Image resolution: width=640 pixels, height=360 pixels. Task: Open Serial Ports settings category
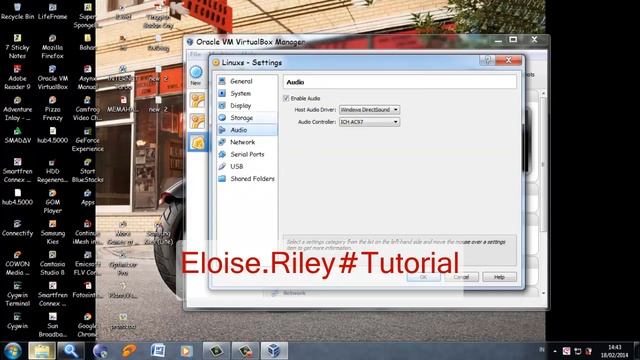tap(247, 154)
